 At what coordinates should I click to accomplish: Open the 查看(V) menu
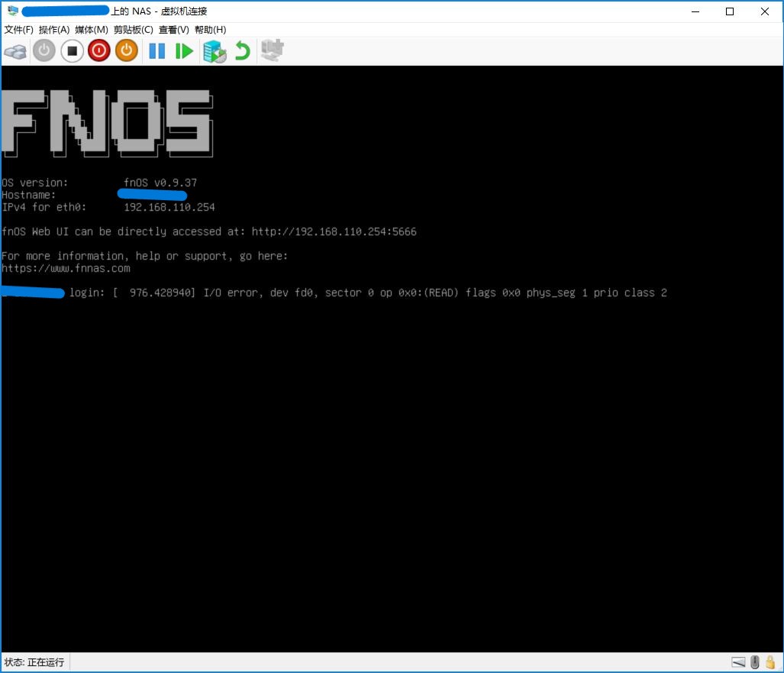click(173, 30)
